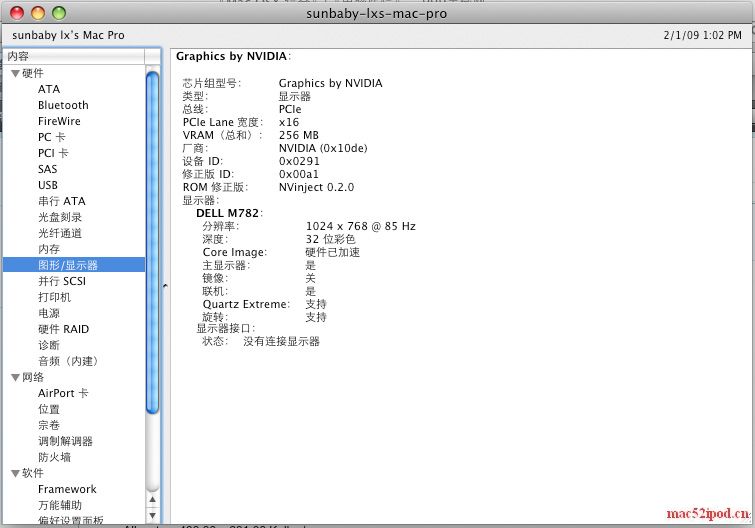Viewport: 755px width, 528px height.
Task: Select the PC 卡 entry
Action: point(52,137)
